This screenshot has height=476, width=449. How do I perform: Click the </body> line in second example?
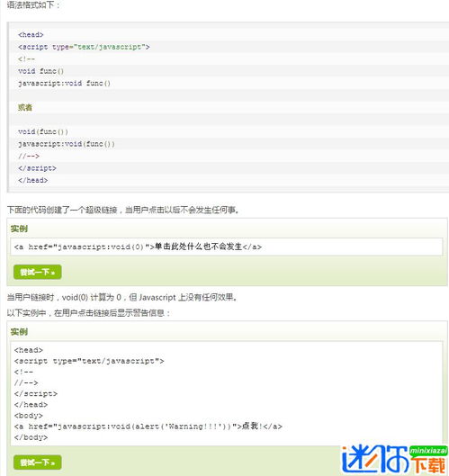[x=31, y=437]
